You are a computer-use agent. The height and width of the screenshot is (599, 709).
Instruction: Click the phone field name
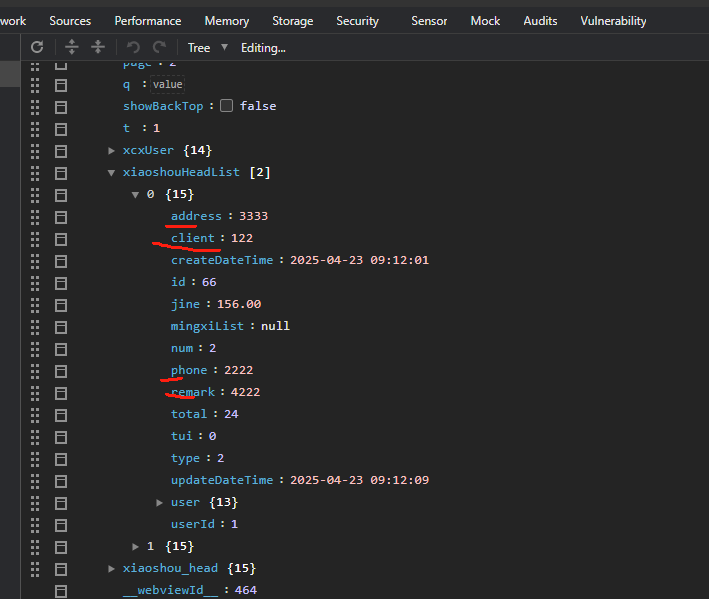[189, 370]
